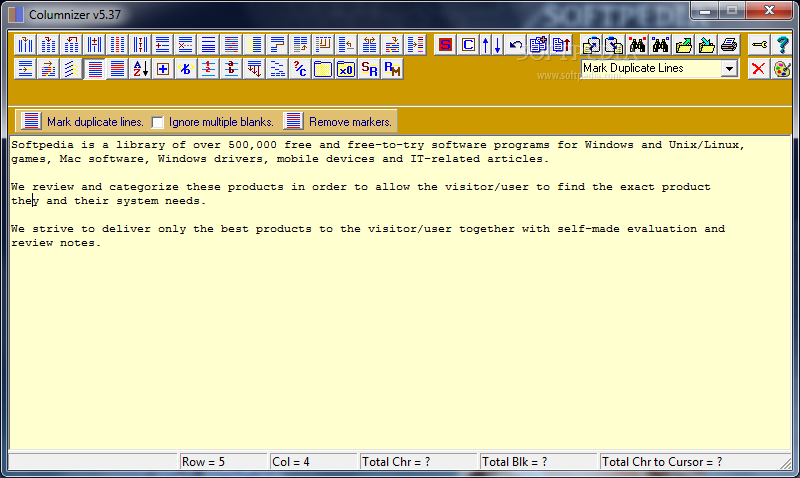800x478 pixels.
Task: Click the columns with TTT icon
Action: click(140, 45)
